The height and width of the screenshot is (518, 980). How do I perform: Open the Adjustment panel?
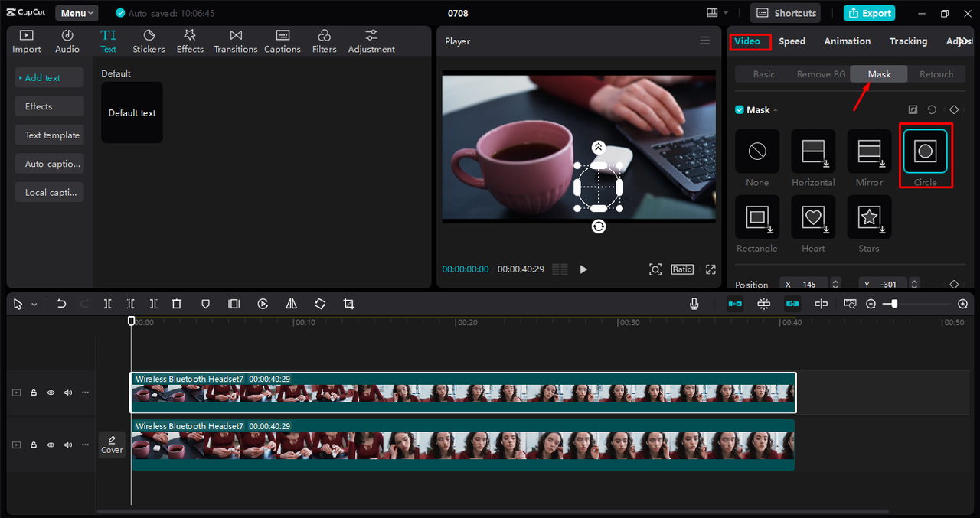click(x=371, y=41)
